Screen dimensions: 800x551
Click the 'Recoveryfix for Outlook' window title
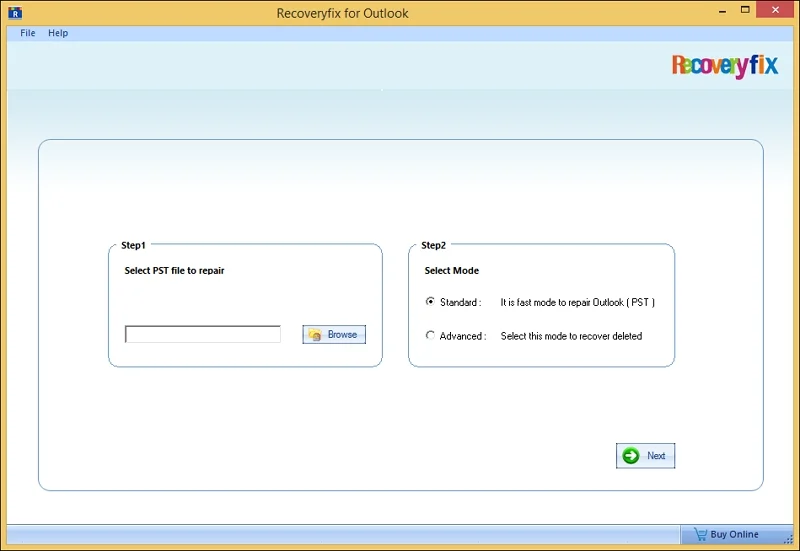pyautogui.click(x=342, y=13)
